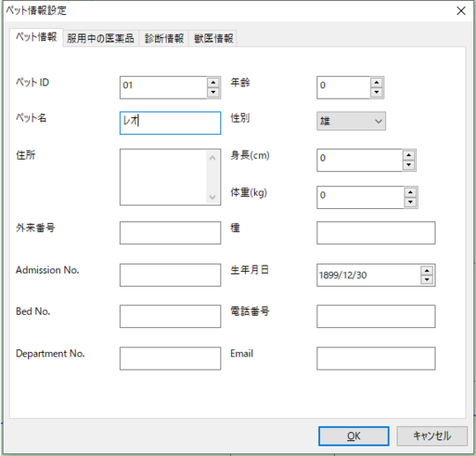Screen dimensions: 476x456
Task: Select the 電話番号 input field
Action: (376, 317)
